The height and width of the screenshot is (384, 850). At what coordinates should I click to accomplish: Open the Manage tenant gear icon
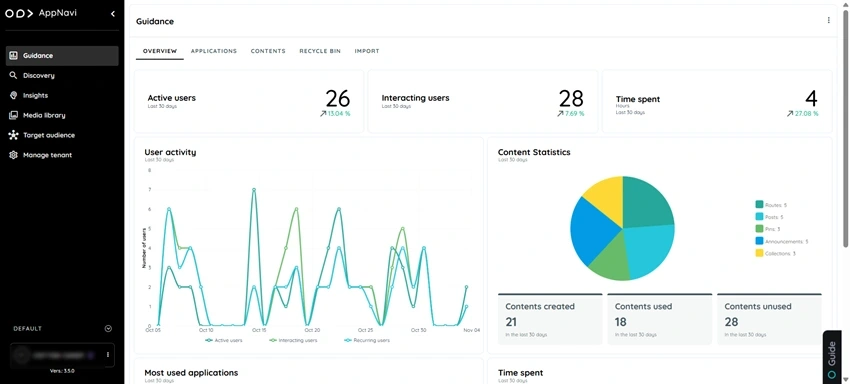[x=14, y=155]
